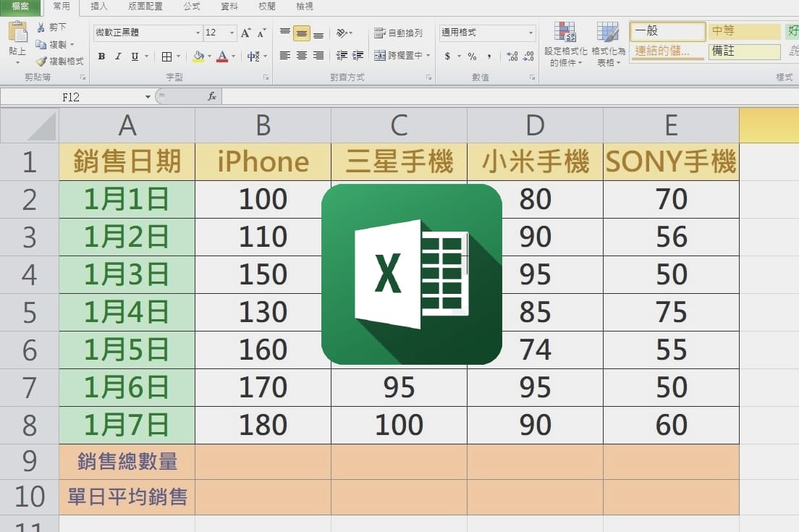This screenshot has width=799, height=532.
Task: Open Conditional Formatting (設定格式化的條件)
Action: [x=565, y=42]
